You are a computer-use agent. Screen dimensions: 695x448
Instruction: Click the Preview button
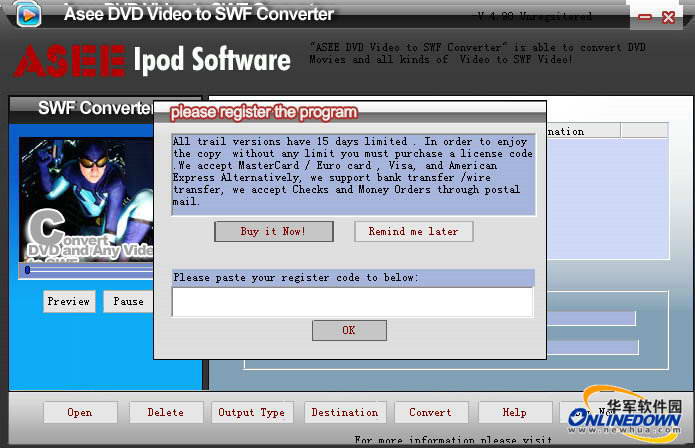coord(69,301)
